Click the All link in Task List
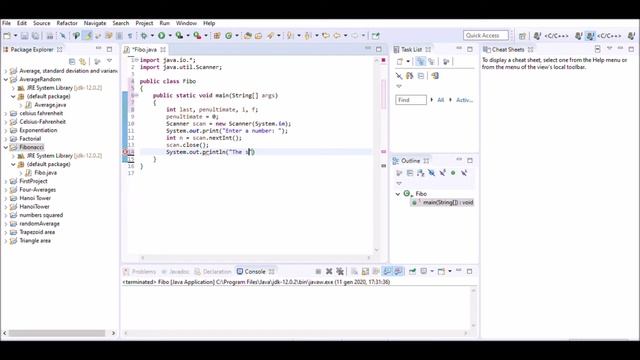Viewport: 640px width, 360px height. 440,100
